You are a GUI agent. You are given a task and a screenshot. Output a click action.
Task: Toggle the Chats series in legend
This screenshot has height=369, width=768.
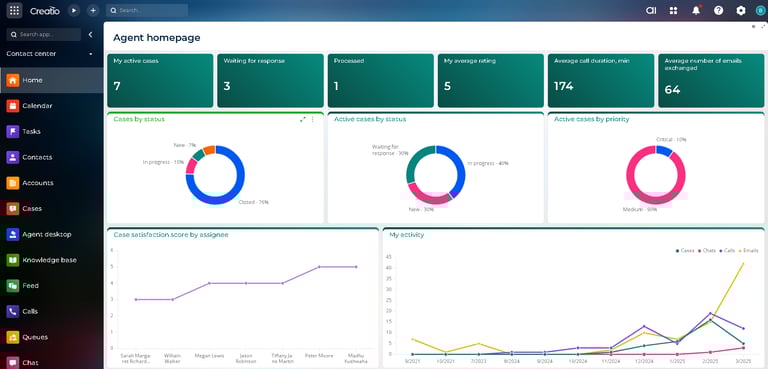click(707, 250)
